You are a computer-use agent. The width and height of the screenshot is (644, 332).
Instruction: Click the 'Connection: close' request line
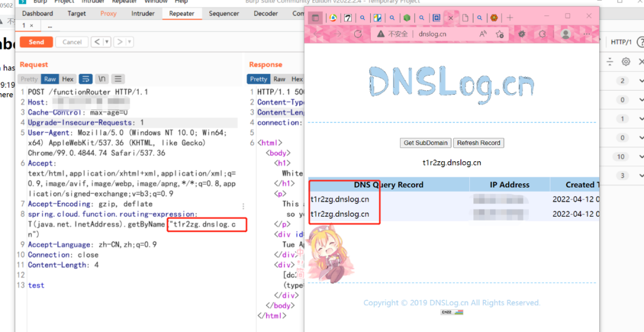63,254
